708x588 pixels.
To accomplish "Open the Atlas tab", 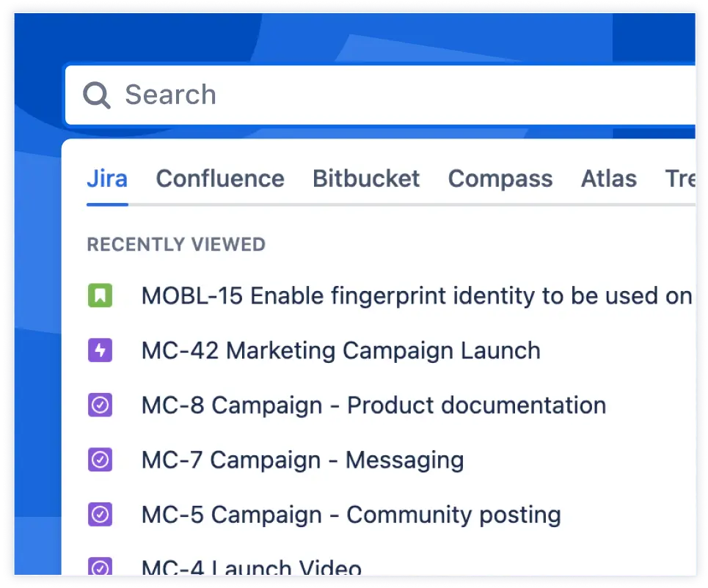I will pos(608,178).
